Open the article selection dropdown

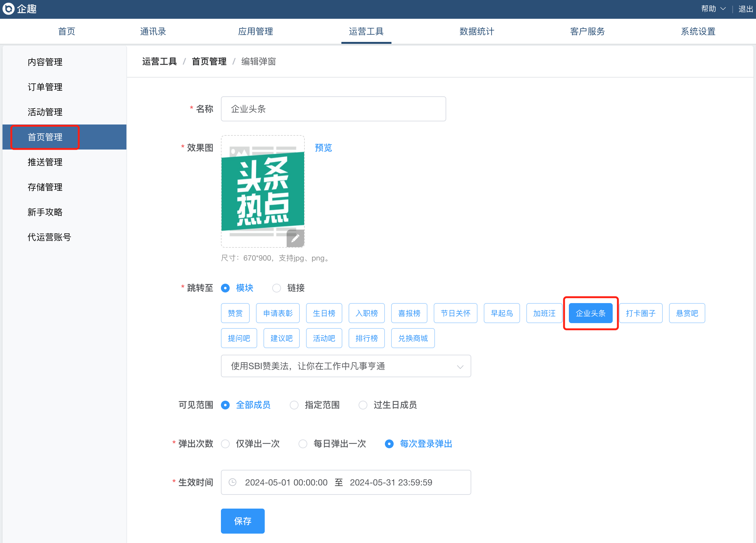pyautogui.click(x=345, y=366)
